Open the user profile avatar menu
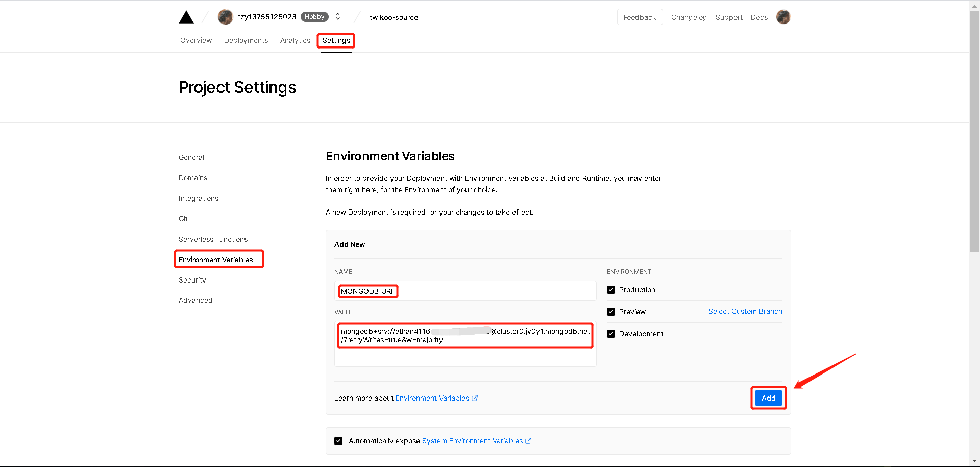This screenshot has height=467, width=980. [783, 17]
